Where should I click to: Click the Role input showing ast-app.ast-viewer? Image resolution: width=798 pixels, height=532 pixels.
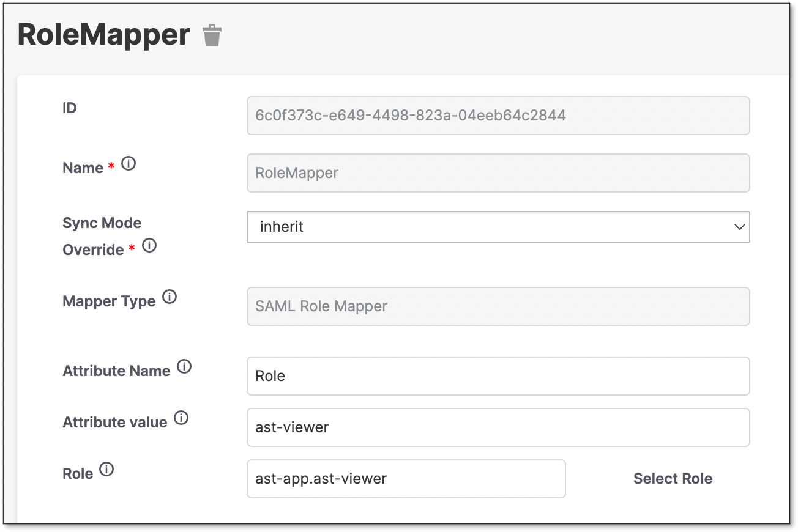pyautogui.click(x=406, y=479)
